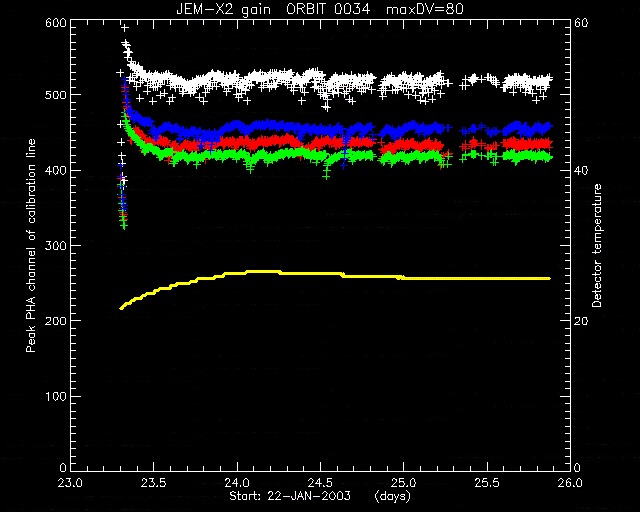Click the 100 tick label on the left axis

pos(56,396)
